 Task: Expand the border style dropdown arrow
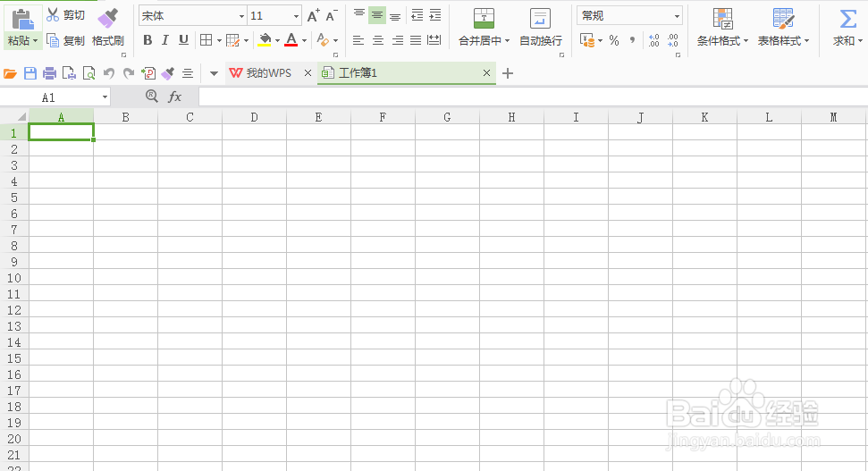[219, 40]
